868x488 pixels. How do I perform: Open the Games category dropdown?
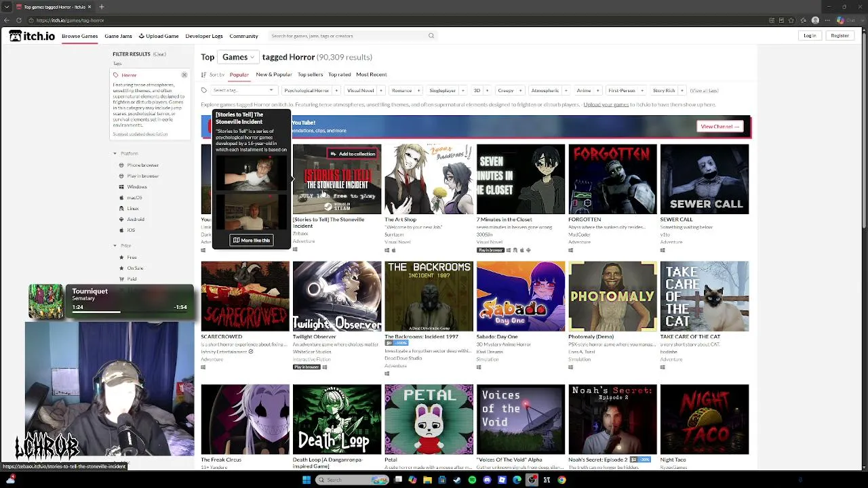click(238, 57)
